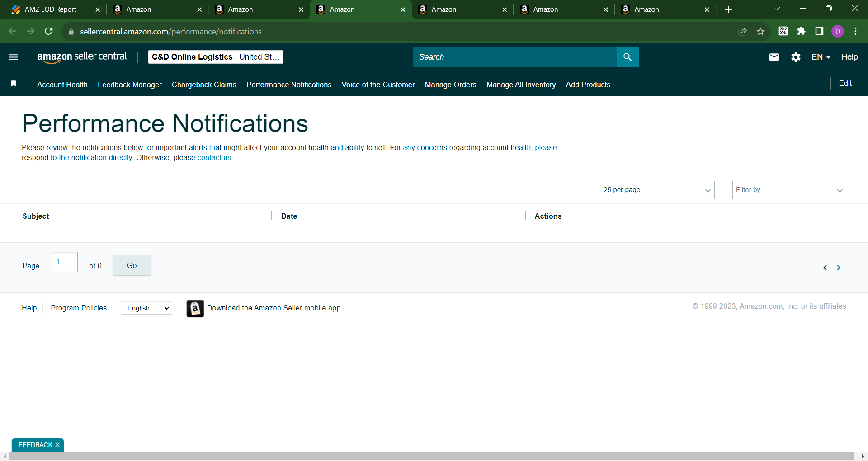This screenshot has width=868, height=461.
Task: Reload the current page
Action: coord(49,31)
